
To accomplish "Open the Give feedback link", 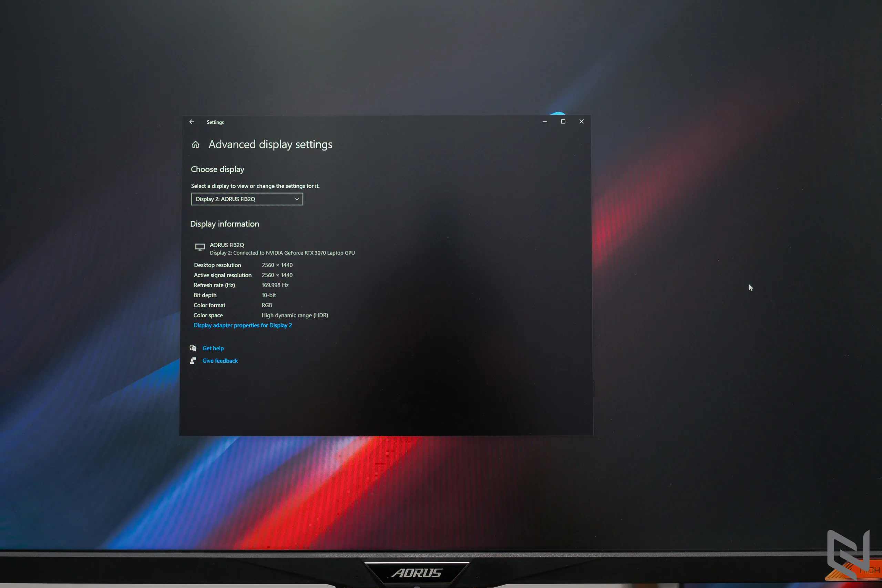I will (220, 360).
